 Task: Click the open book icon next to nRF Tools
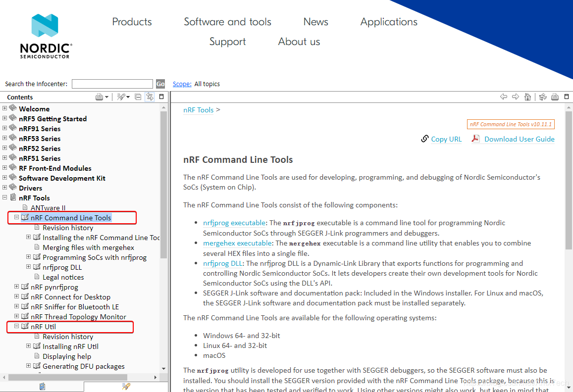[x=13, y=197]
